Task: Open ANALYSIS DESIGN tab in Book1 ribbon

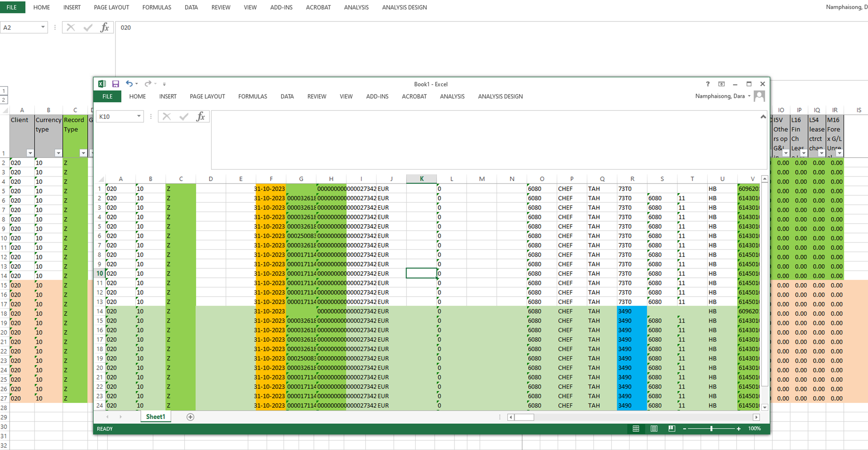Action: coord(500,96)
